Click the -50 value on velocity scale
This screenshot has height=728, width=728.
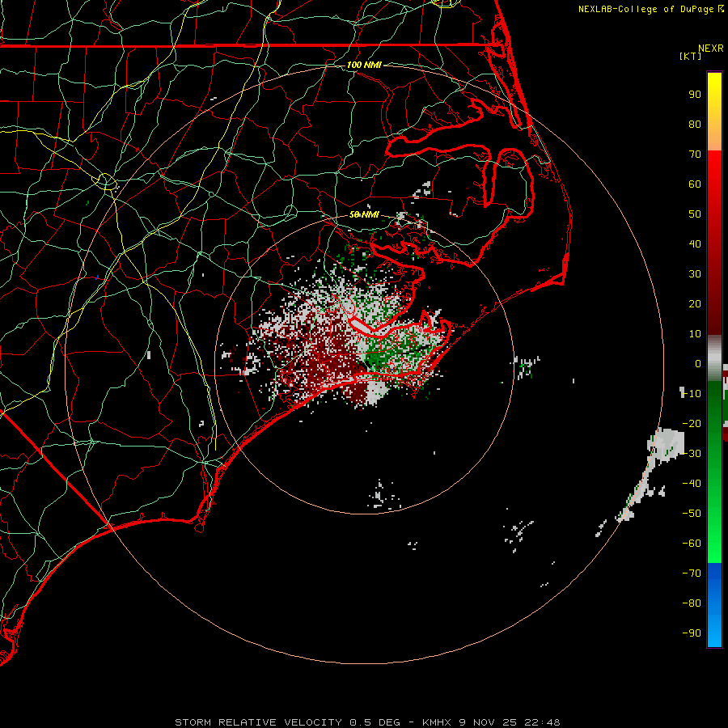pos(692,514)
